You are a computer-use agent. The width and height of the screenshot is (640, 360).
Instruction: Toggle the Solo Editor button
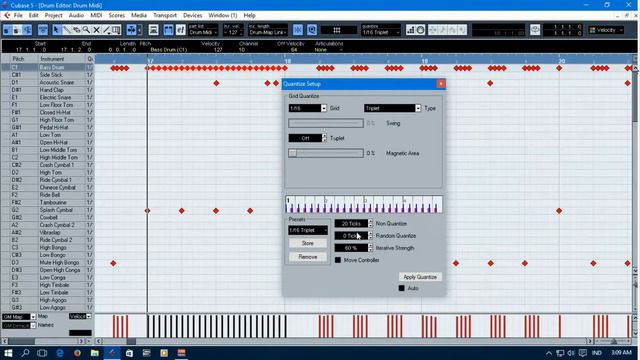[x=7, y=30]
